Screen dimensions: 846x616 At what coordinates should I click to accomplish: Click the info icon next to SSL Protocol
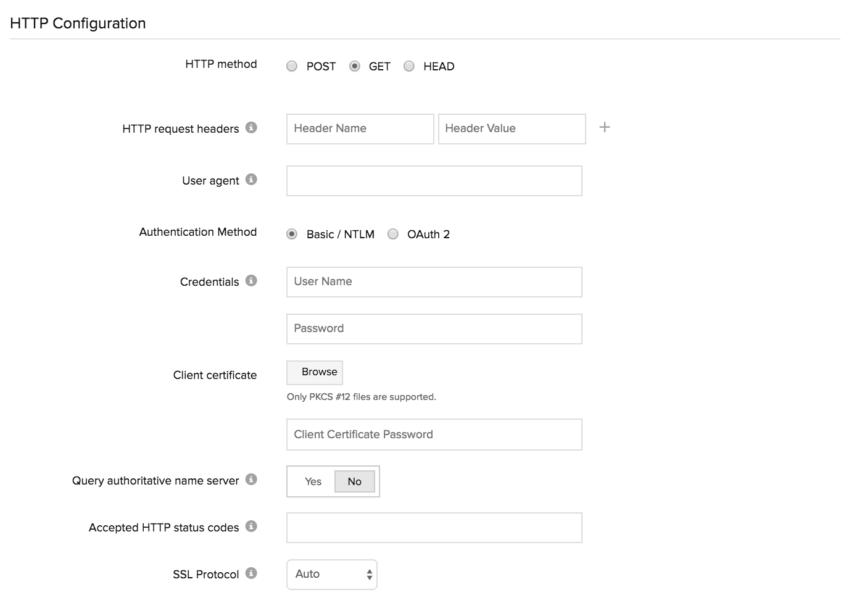click(x=251, y=573)
